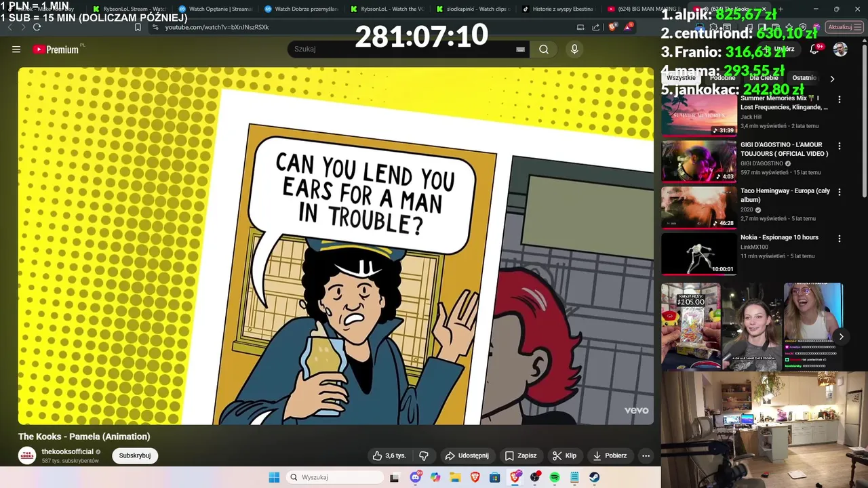Open the account avatar menu

[840, 49]
